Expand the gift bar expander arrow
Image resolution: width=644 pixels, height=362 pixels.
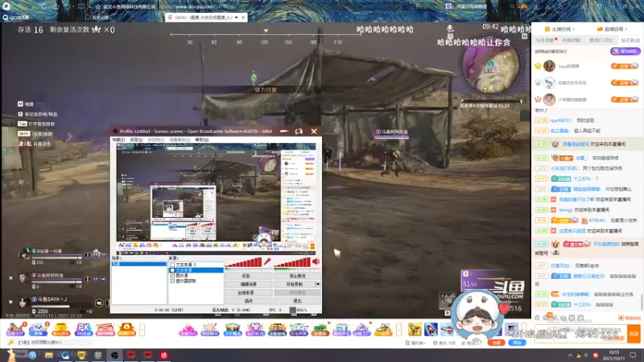398,330
